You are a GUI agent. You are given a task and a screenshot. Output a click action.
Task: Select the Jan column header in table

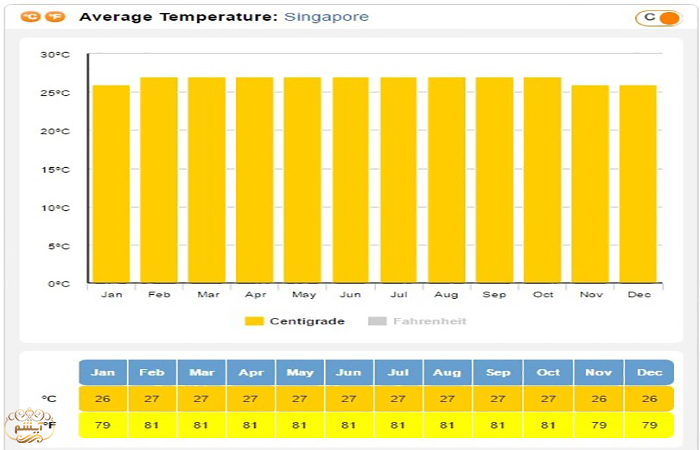(103, 373)
